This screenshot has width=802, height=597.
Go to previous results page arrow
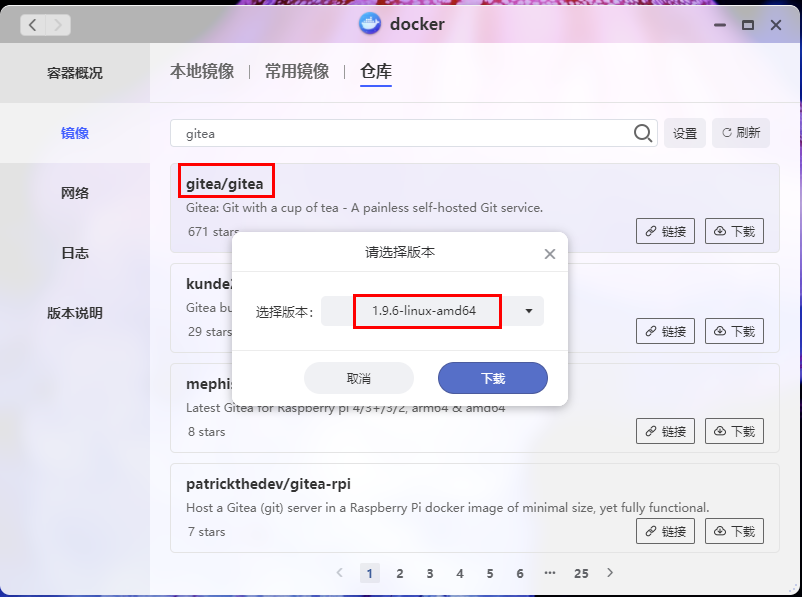pos(340,573)
